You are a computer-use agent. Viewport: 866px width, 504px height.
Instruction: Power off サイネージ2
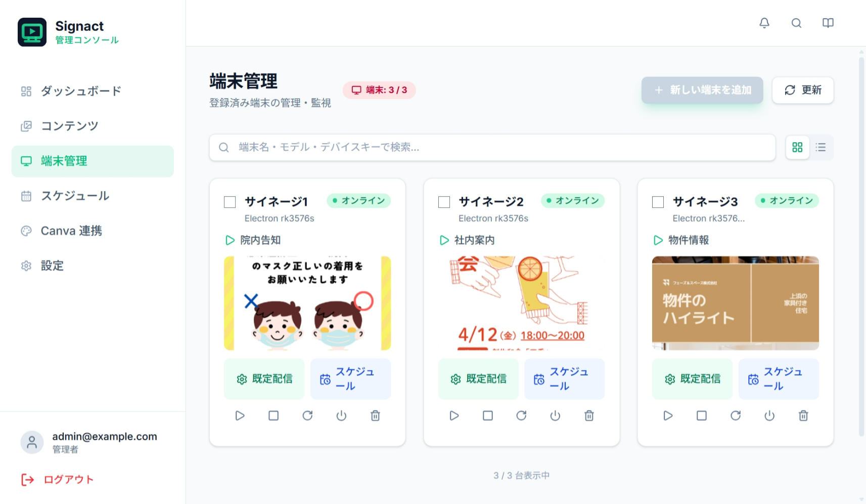pyautogui.click(x=555, y=416)
